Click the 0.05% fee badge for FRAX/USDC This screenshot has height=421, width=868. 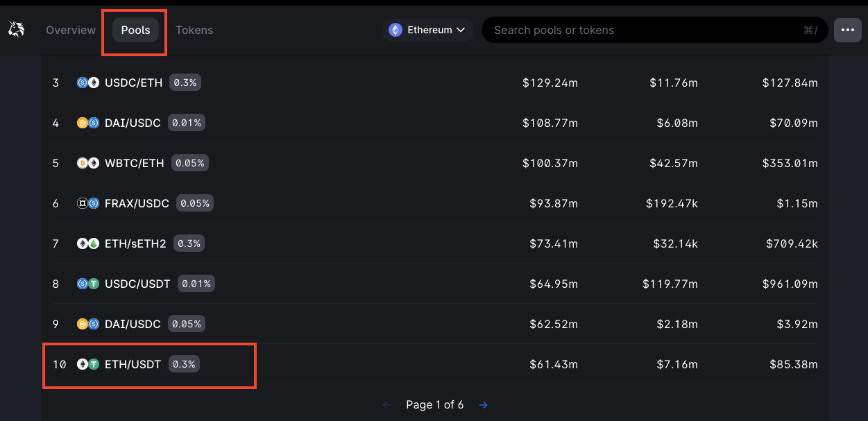(x=195, y=203)
